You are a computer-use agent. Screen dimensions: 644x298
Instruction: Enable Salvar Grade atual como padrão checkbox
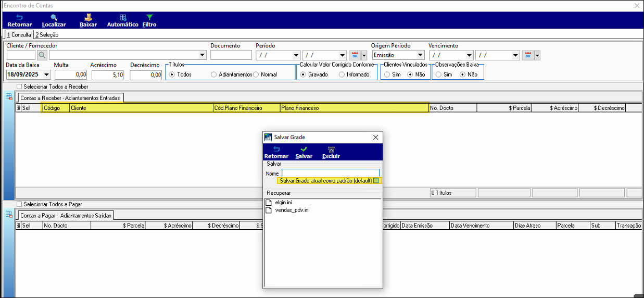point(376,181)
